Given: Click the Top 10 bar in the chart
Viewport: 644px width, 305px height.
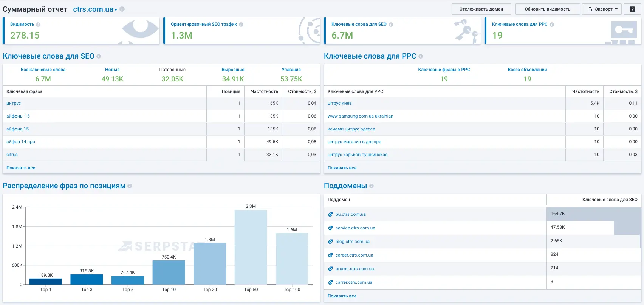Looking at the screenshot, I should click(x=169, y=272).
